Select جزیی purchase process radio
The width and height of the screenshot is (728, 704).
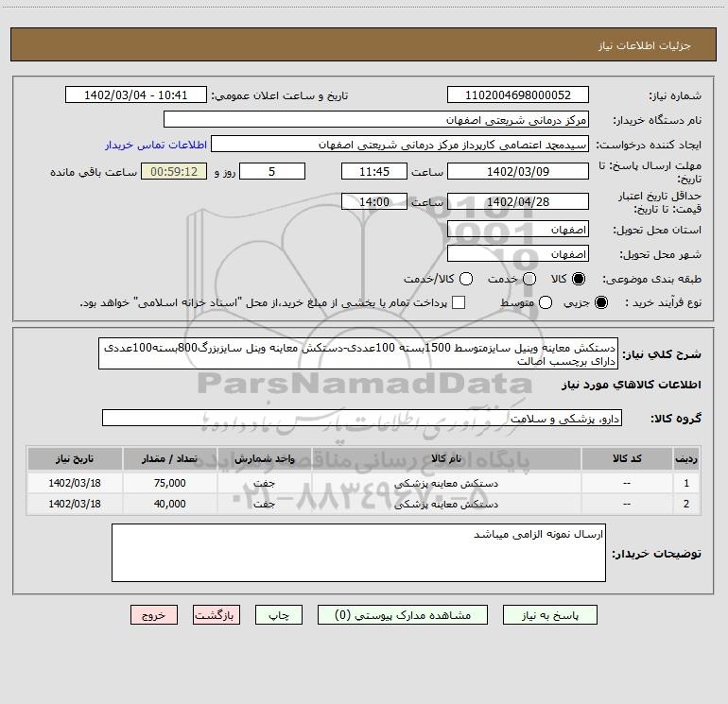(603, 302)
